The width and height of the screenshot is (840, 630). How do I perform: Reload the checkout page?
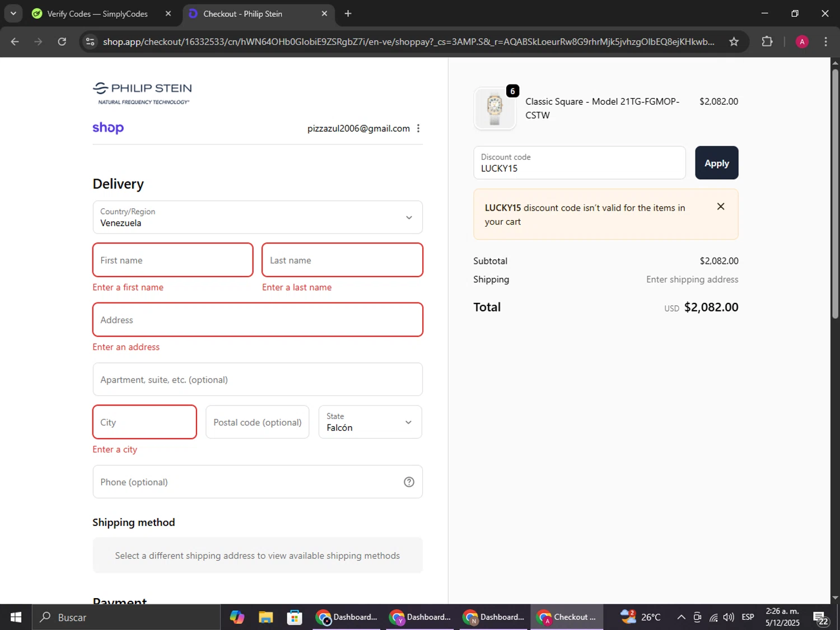point(62,41)
